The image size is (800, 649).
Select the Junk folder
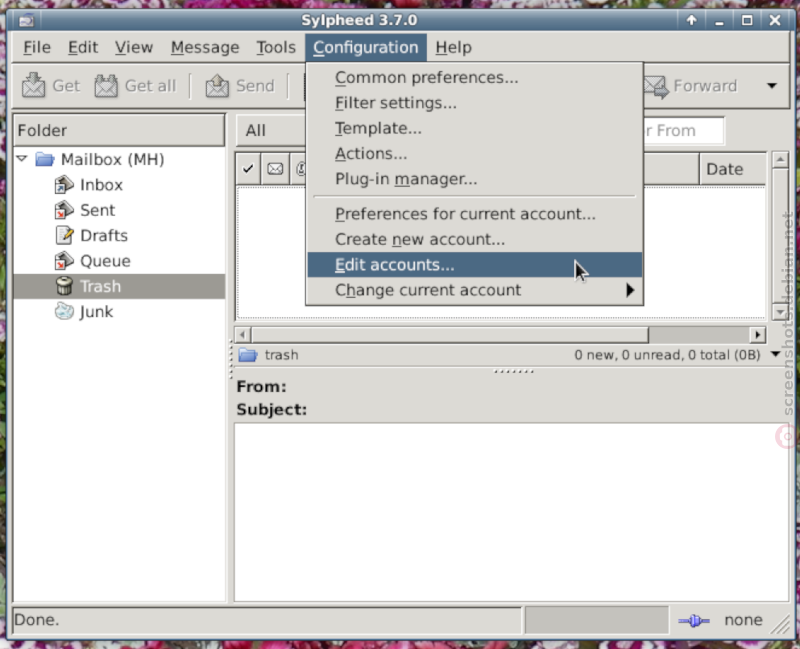tap(96, 312)
